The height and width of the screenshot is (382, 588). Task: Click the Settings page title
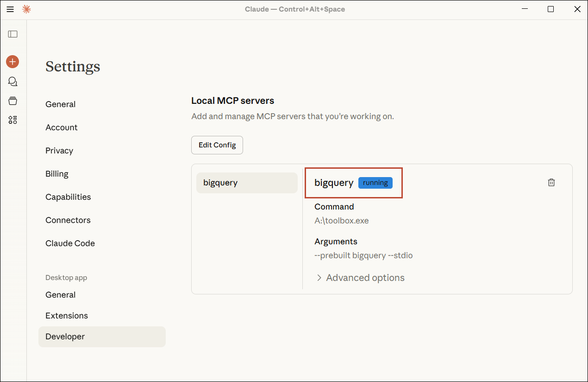pyautogui.click(x=73, y=67)
